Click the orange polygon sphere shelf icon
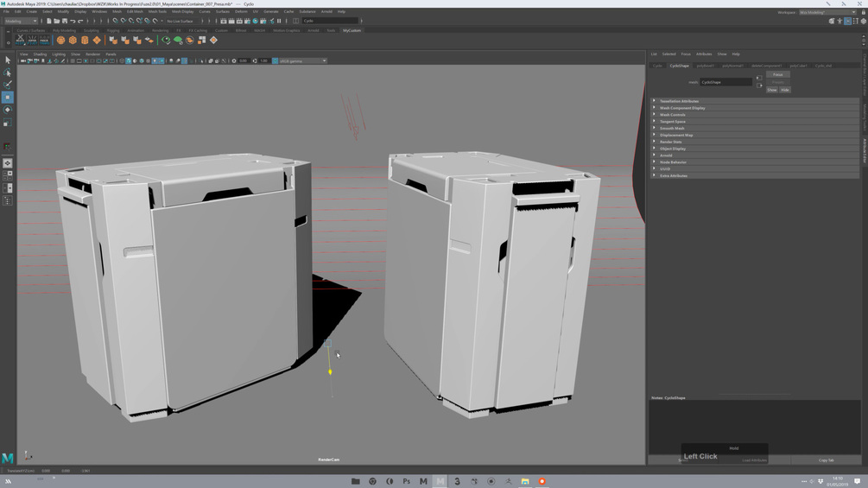Image resolution: width=868 pixels, height=488 pixels. 61,40
